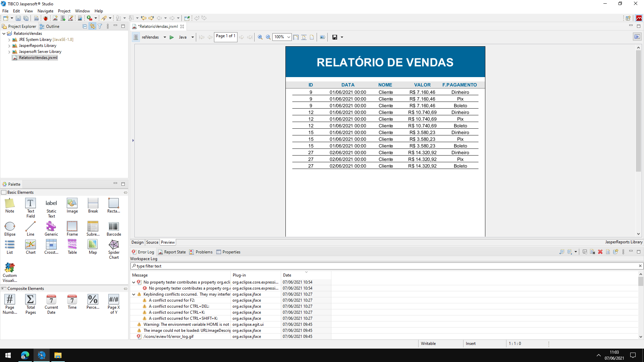Open the relVendas data adapter dropdown

165,37
